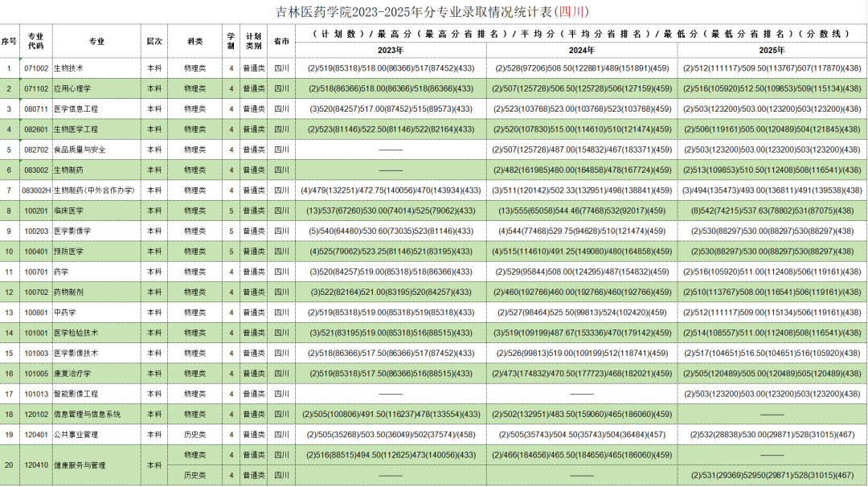Click the table title 吉林医药学院2023-2025年分专业录取情况统计表
The image size is (868, 487).
pos(432,11)
